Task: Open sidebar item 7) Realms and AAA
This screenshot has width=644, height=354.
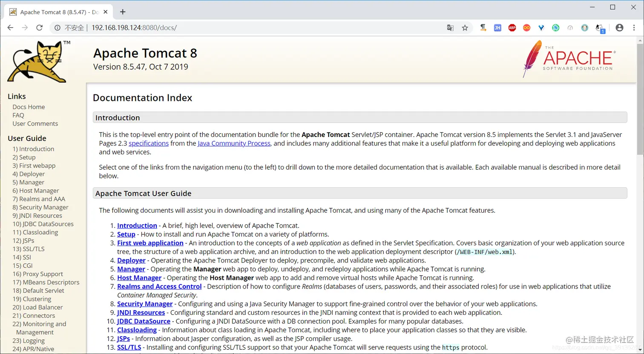Action: click(x=39, y=199)
